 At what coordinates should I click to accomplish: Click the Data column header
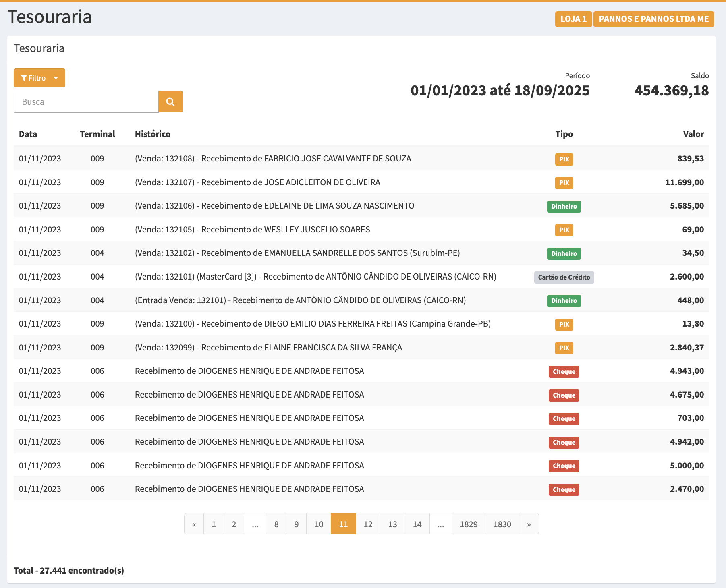(28, 134)
